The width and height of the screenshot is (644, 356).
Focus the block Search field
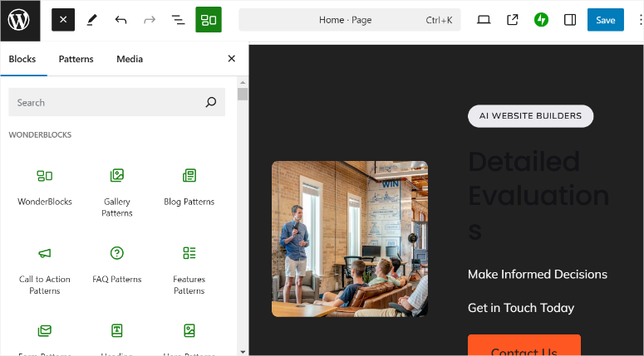pos(116,102)
